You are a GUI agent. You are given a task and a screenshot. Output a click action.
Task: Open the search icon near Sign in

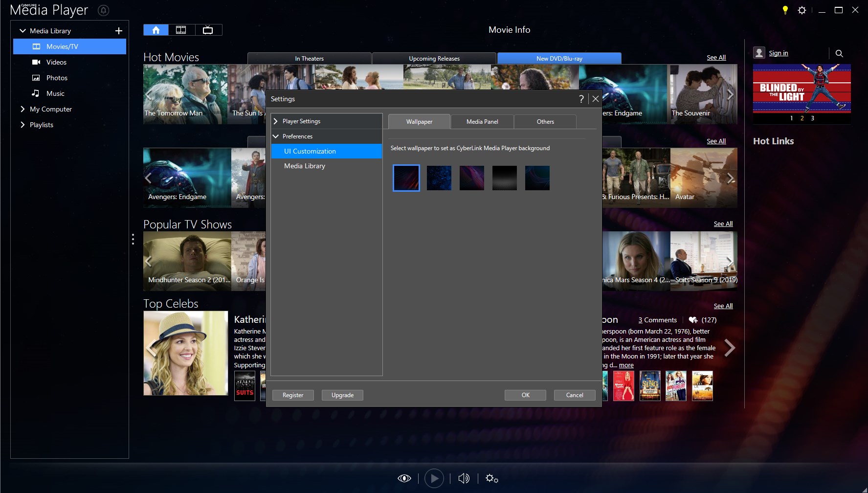coord(839,53)
